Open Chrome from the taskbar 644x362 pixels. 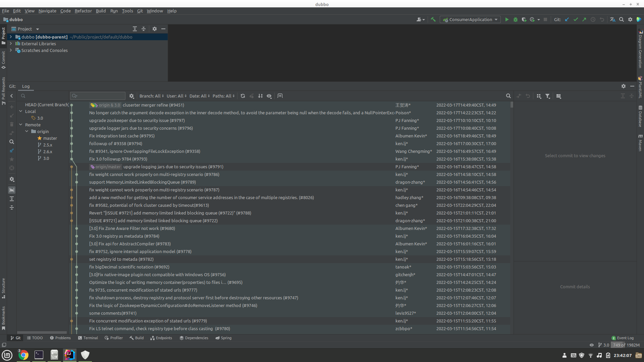click(x=23, y=355)
